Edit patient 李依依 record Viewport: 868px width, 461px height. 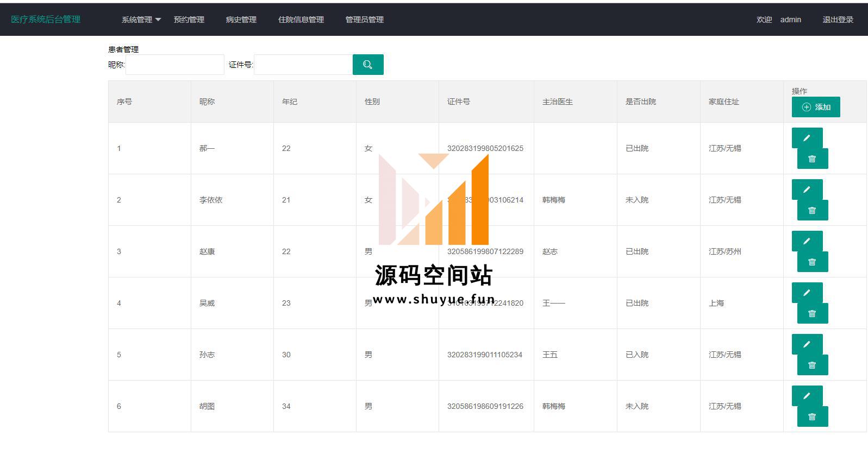tap(807, 190)
